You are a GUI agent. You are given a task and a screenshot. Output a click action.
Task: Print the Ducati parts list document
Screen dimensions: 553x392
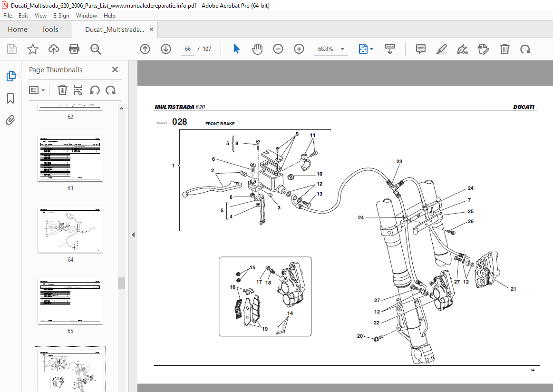click(x=74, y=49)
